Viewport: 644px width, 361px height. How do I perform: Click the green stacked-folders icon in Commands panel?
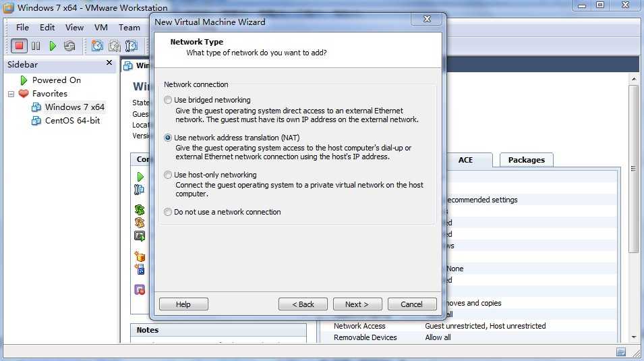click(140, 210)
